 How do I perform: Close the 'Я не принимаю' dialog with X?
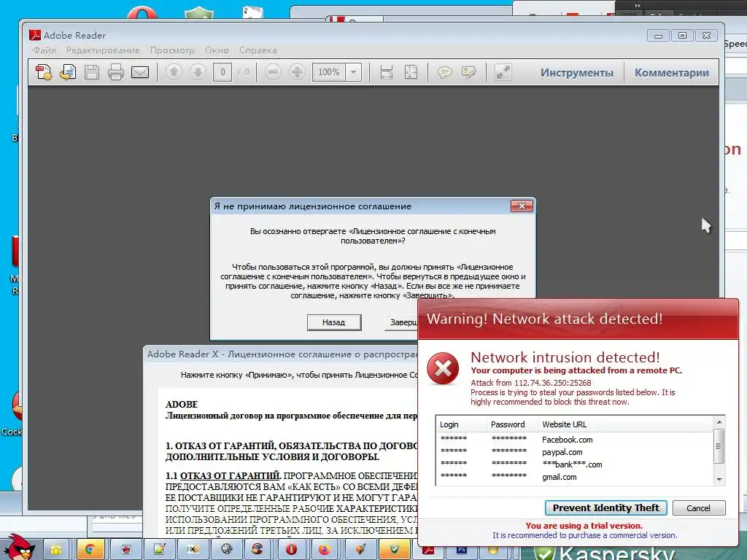pyautogui.click(x=522, y=206)
